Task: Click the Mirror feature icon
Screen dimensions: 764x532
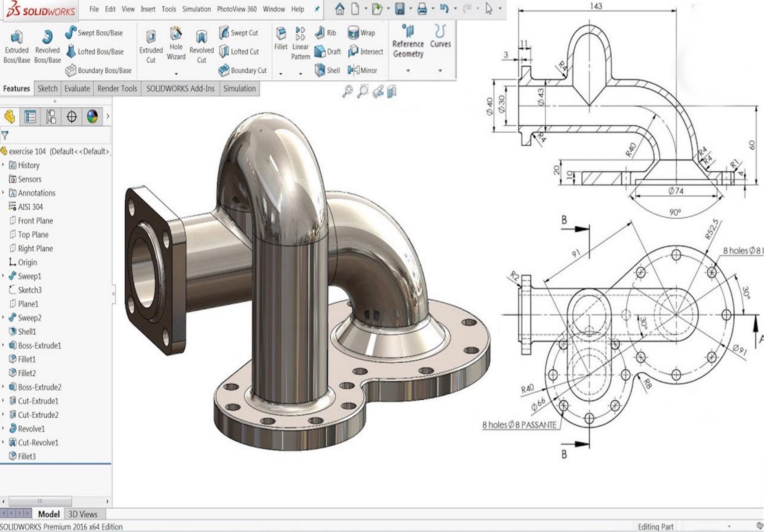Action: (353, 70)
